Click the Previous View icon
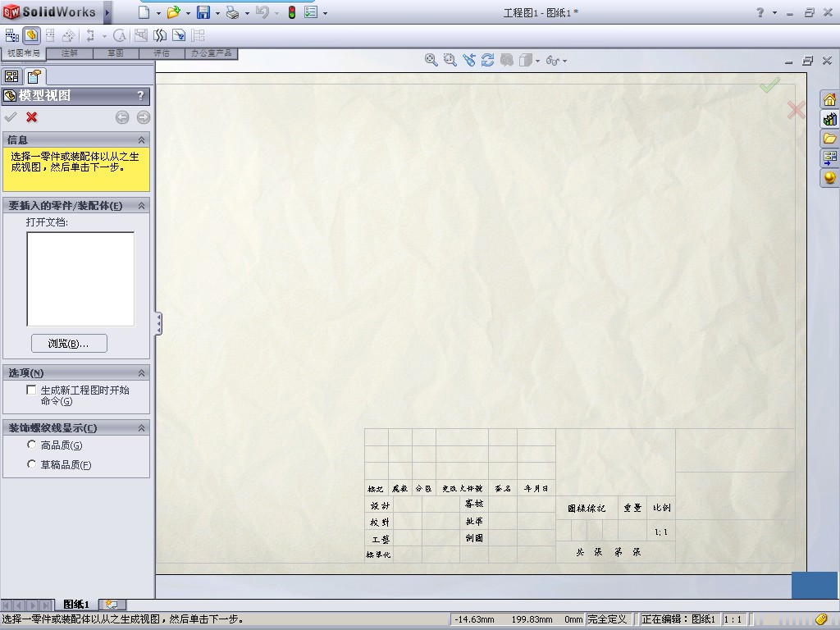 point(469,60)
